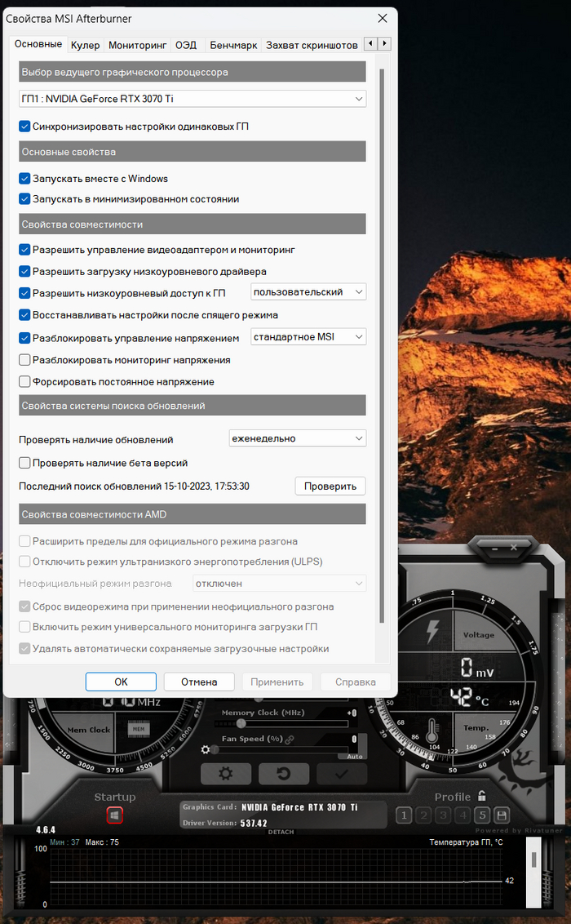
Task: Switch to the Бенчмарк tab
Action: pyautogui.click(x=233, y=45)
